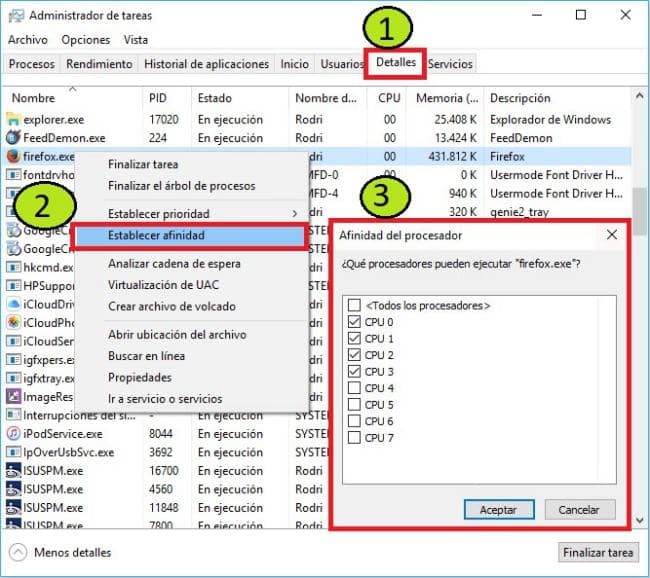Enable the CPU 7 checkbox

point(354,437)
